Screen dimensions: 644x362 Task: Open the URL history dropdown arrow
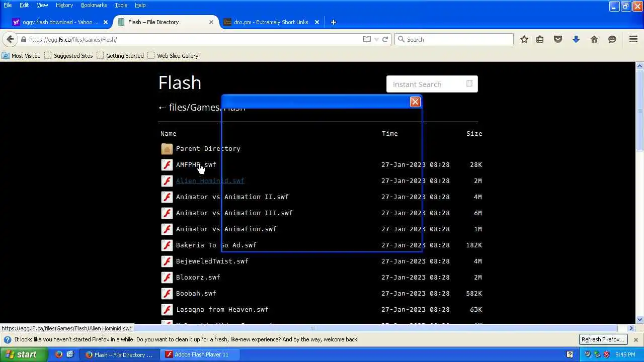click(376, 39)
